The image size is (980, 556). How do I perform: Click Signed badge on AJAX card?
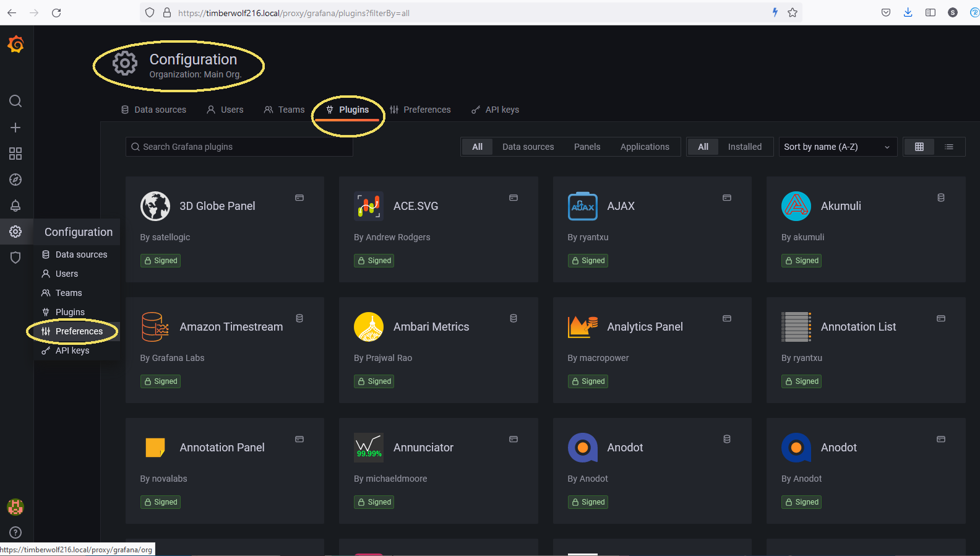(x=588, y=261)
